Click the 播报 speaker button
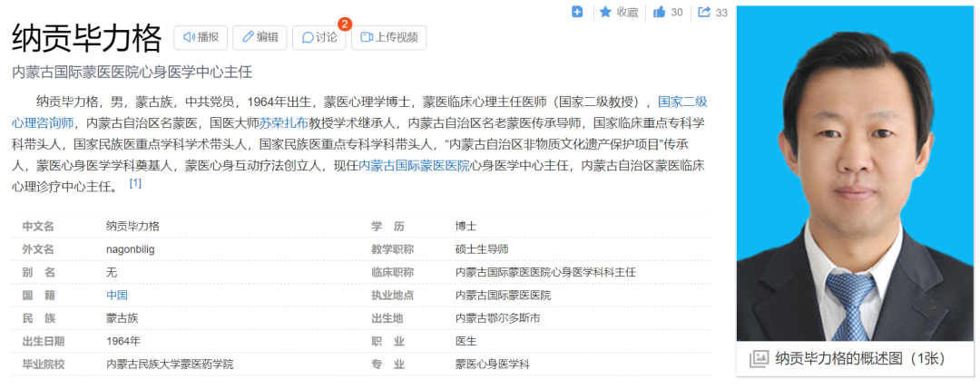 (201, 37)
